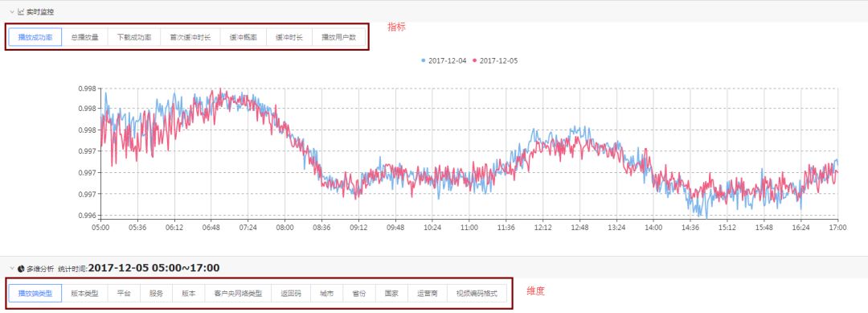The image size is (868, 313).
Task: Choose the 省份 dimension tab
Action: pyautogui.click(x=359, y=294)
